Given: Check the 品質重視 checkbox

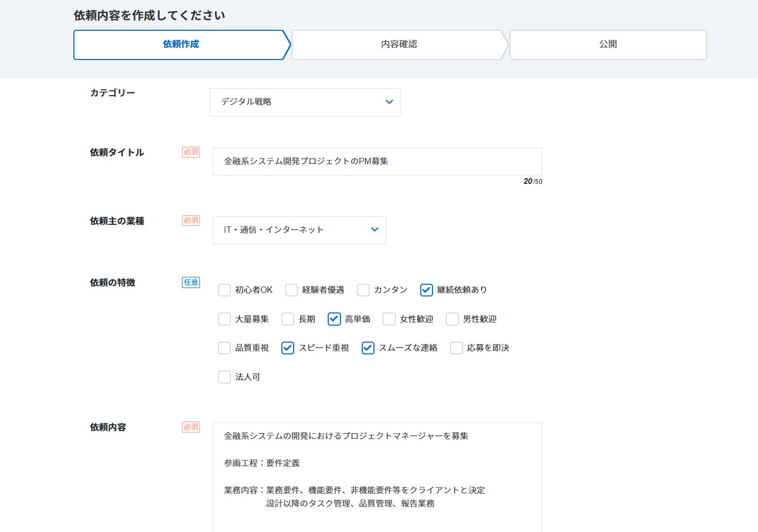Looking at the screenshot, I should [224, 348].
